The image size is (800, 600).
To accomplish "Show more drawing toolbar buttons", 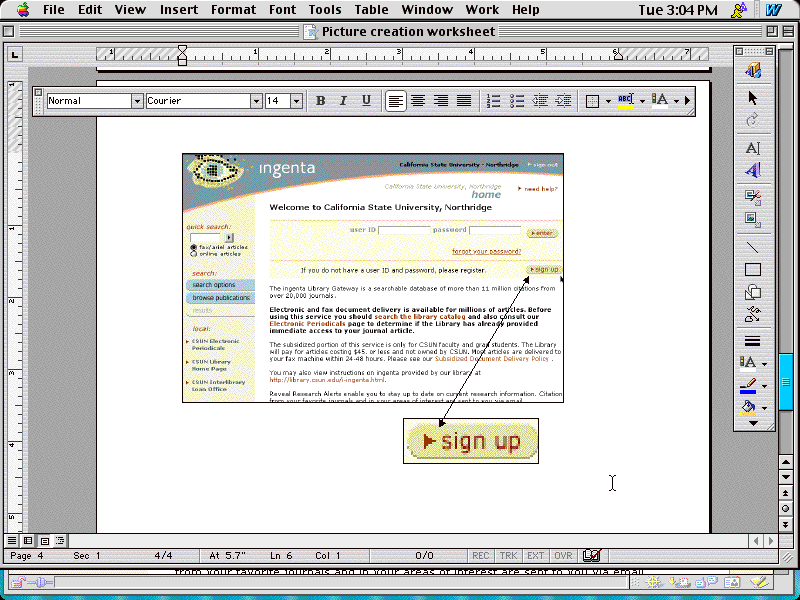I will (753, 423).
